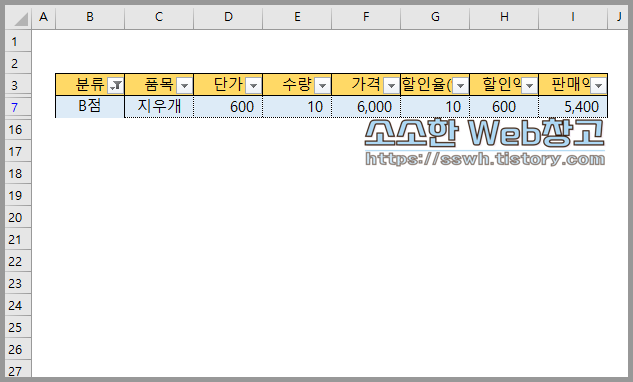633x382 pixels.
Task: Open the 단가 filter dropdown
Action: click(254, 85)
